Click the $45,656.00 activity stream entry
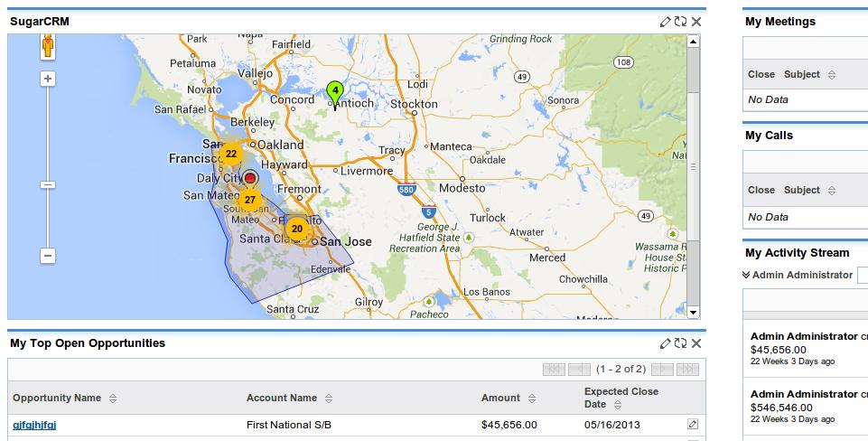Image resolution: width=868 pixels, height=441 pixels. click(x=779, y=350)
